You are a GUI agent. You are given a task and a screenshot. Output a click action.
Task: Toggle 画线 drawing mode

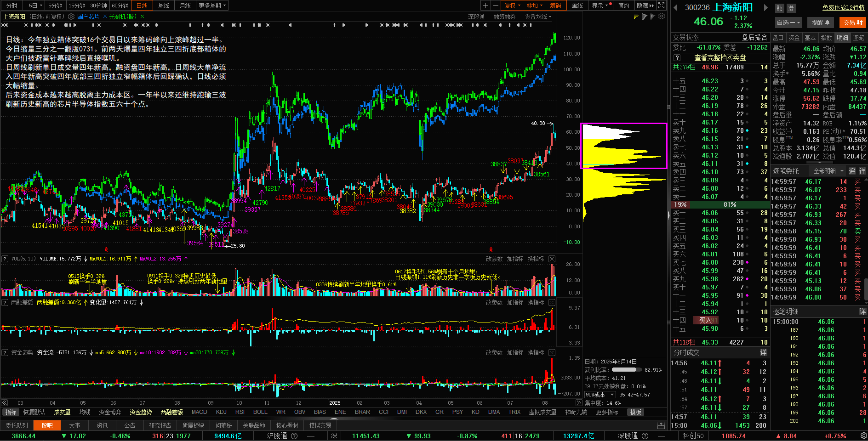pos(577,6)
